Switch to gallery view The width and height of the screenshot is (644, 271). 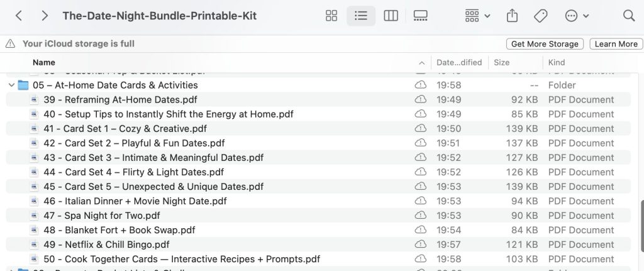click(x=421, y=16)
